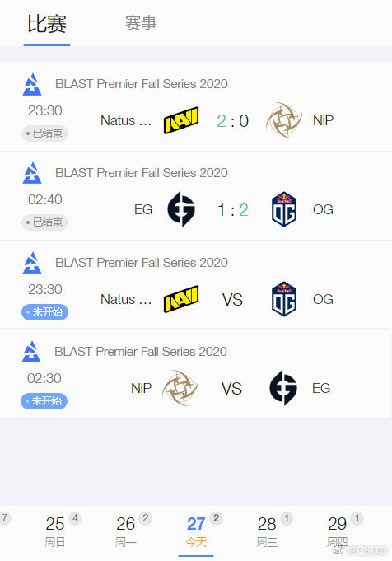Open the 2 : 0 score details
Image resolution: width=392 pixels, height=561 pixels.
[x=232, y=121]
